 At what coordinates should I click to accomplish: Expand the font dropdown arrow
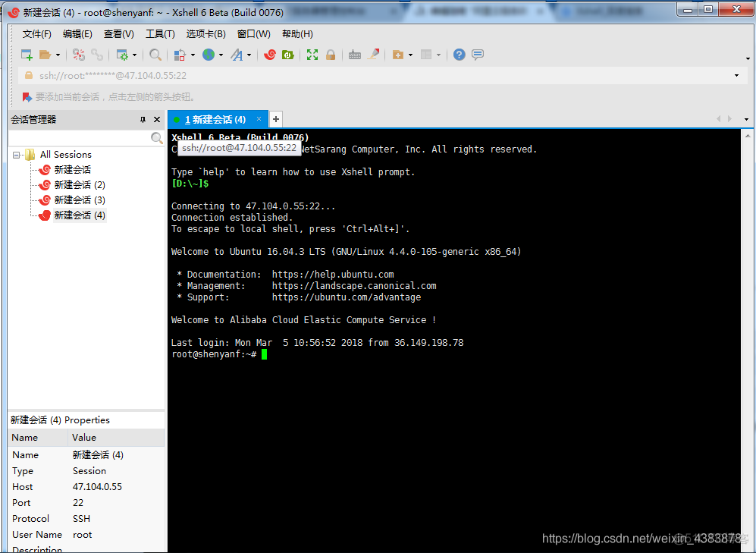coord(249,55)
